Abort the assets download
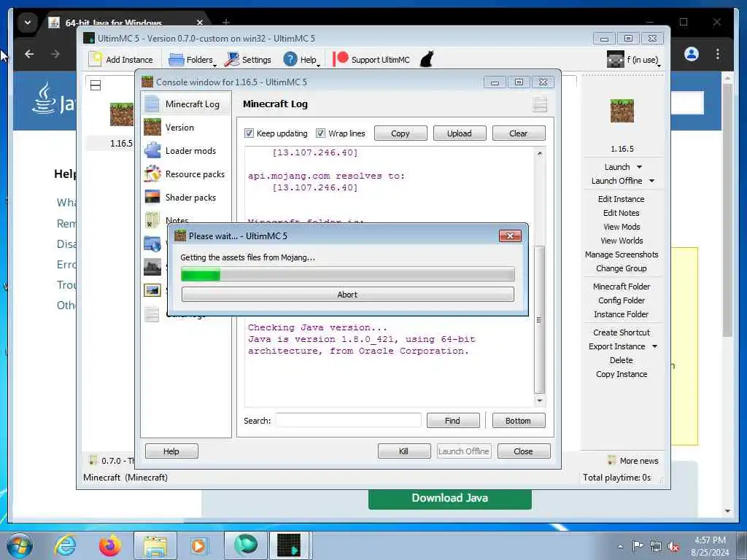The height and width of the screenshot is (560, 747). coord(347,295)
